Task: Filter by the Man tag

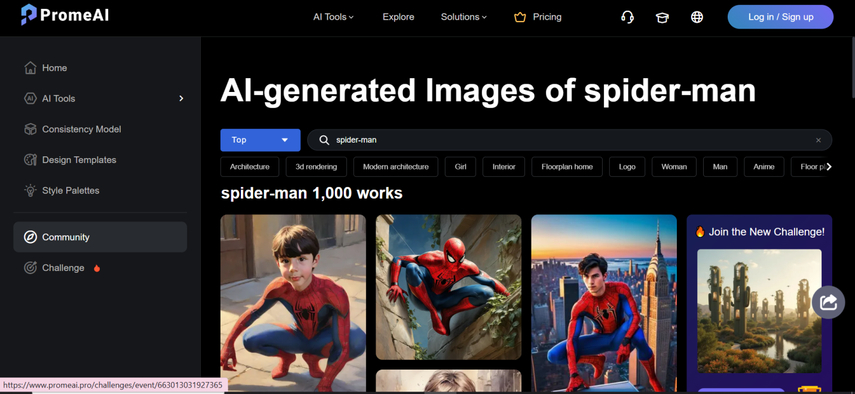Action: [720, 167]
